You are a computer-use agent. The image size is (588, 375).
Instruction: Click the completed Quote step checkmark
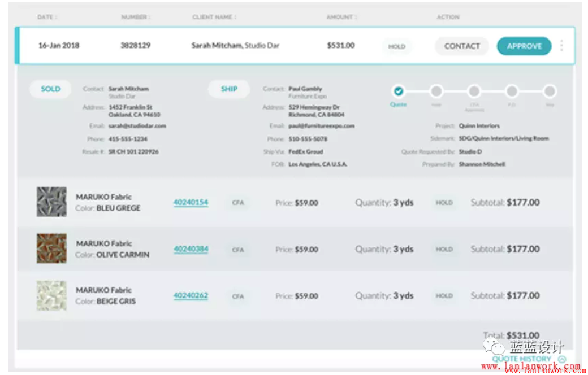point(399,91)
